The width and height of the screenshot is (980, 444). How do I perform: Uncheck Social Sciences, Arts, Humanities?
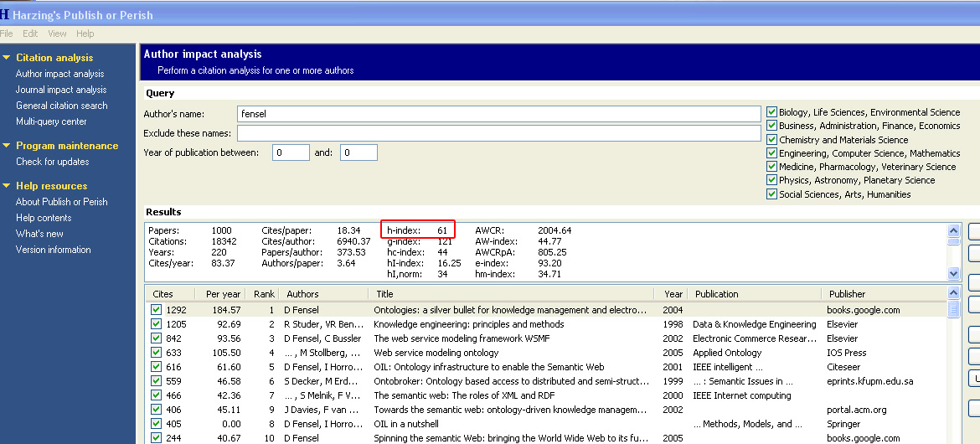point(772,194)
